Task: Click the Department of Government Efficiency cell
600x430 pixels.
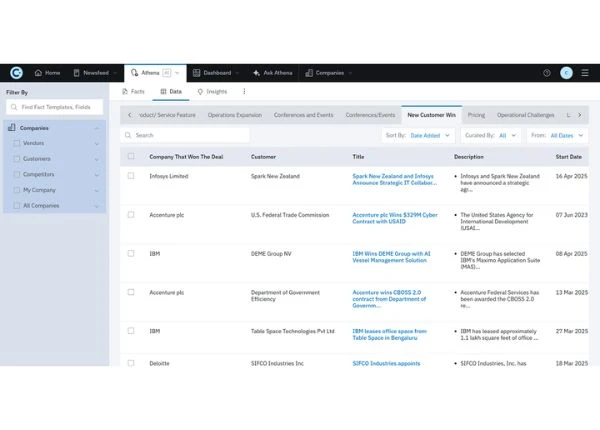Action: [x=285, y=296]
